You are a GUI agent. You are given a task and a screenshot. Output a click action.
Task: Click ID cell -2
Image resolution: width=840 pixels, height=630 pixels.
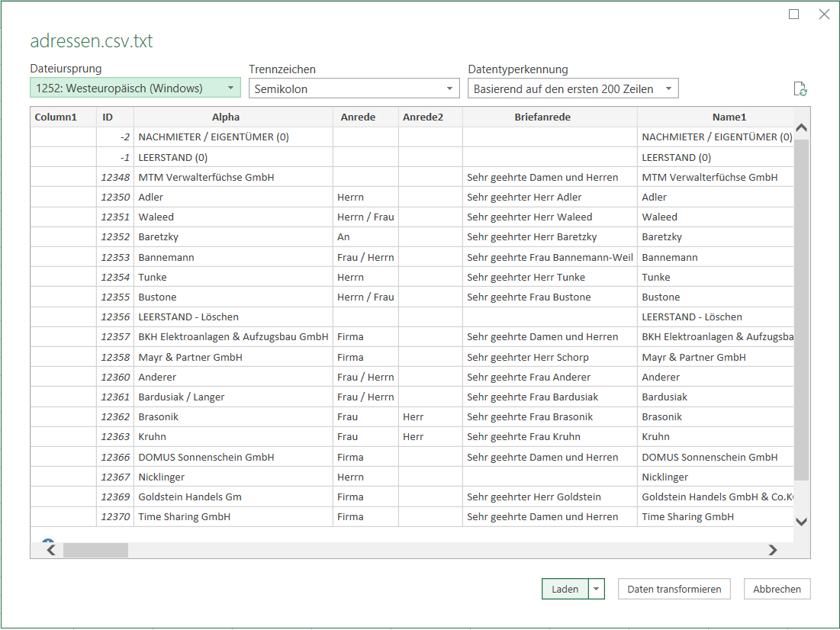(115, 137)
